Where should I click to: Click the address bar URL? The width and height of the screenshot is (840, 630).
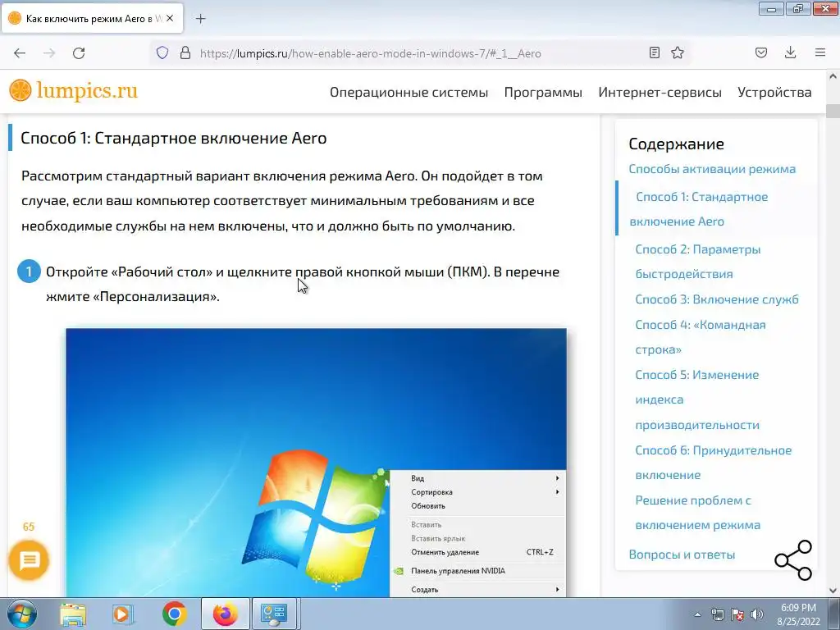click(x=370, y=53)
